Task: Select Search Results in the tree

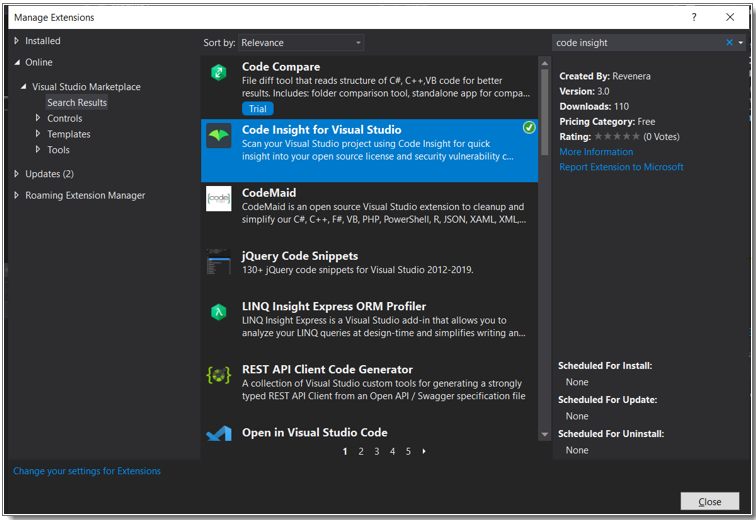Action: 77,103
